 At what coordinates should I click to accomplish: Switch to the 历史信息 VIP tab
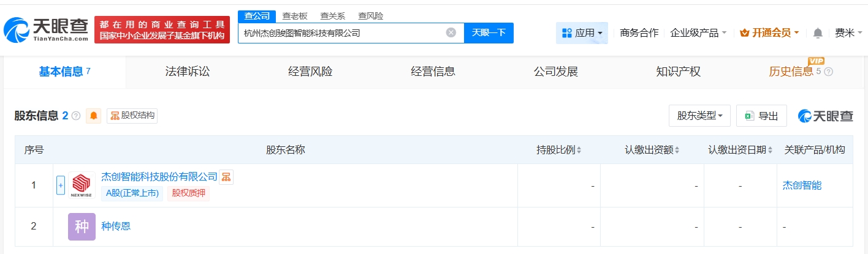791,72
